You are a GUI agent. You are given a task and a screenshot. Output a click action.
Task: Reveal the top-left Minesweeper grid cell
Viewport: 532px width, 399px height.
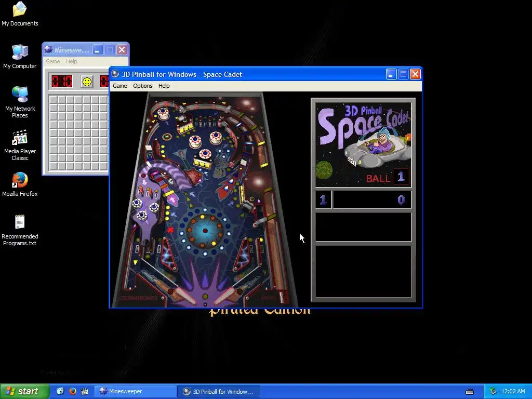tap(54, 99)
